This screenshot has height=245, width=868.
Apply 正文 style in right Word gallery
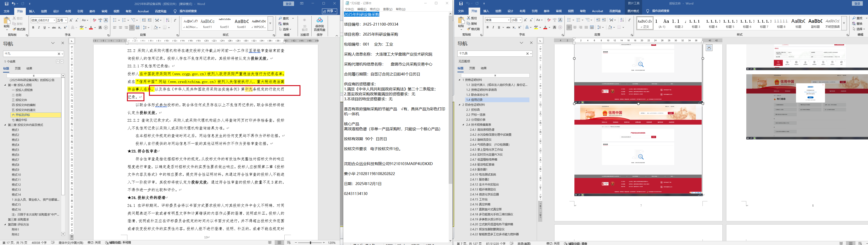coord(645,23)
